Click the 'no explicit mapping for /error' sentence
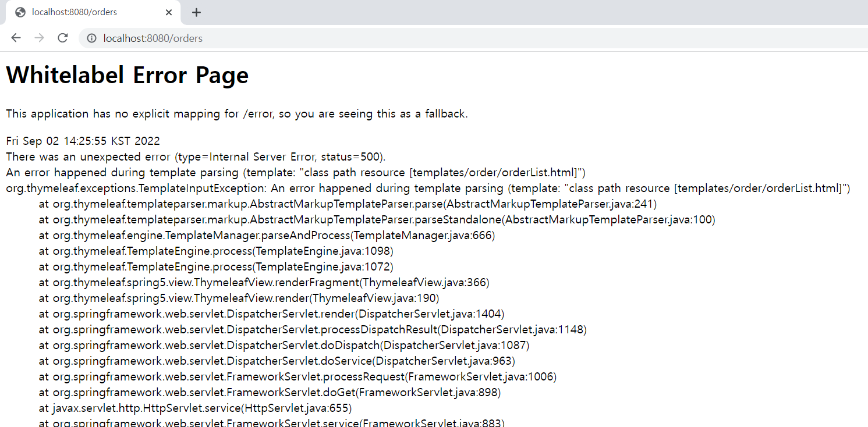The height and width of the screenshot is (427, 868). point(237,113)
